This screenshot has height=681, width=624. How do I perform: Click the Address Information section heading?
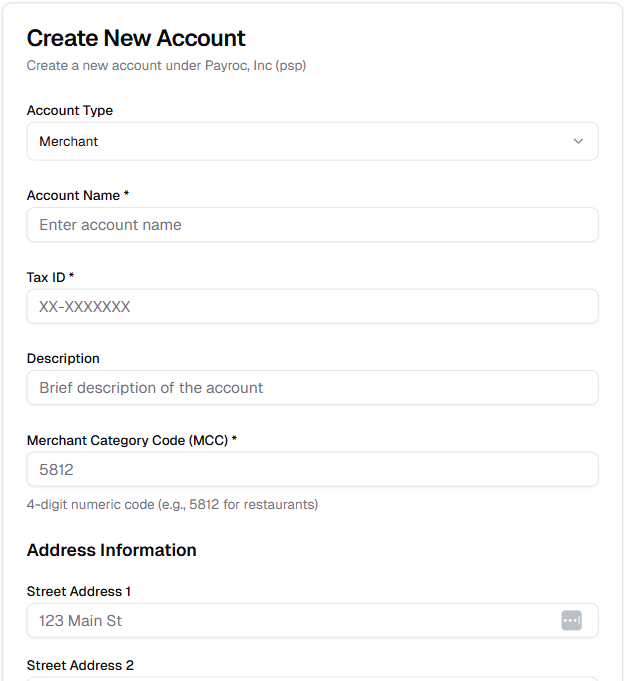point(112,550)
